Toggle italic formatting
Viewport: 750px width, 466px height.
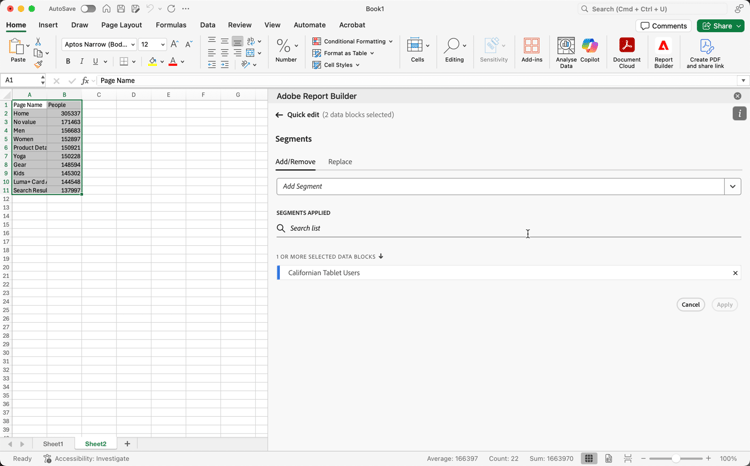pyautogui.click(x=82, y=61)
